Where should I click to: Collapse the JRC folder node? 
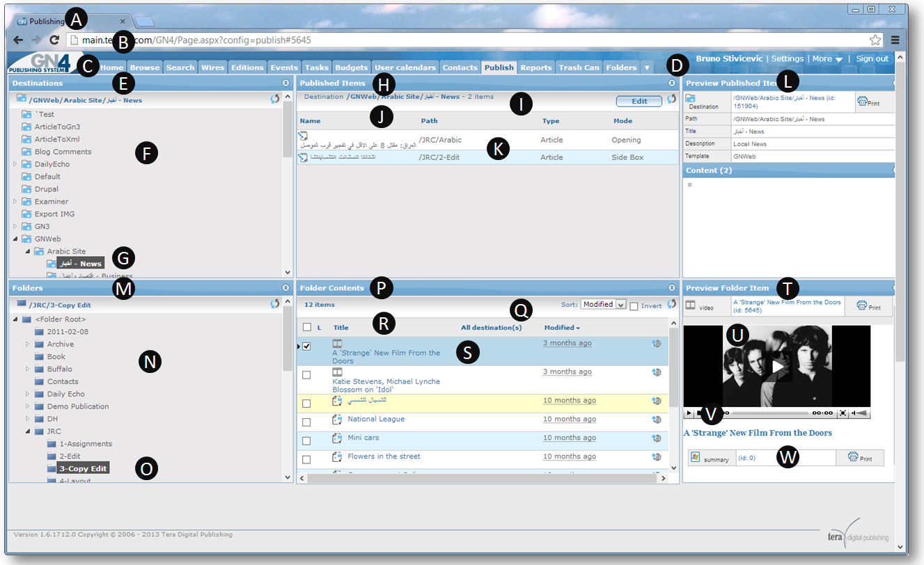pos(29,432)
